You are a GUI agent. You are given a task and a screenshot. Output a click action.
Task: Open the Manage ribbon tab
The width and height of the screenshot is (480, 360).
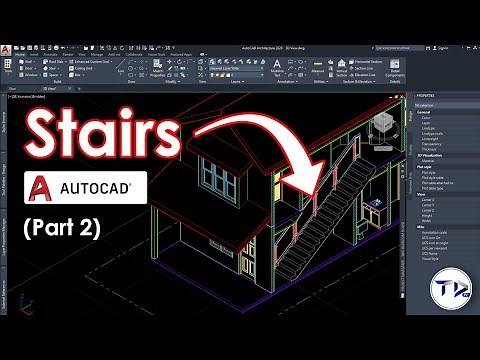(x=97, y=54)
